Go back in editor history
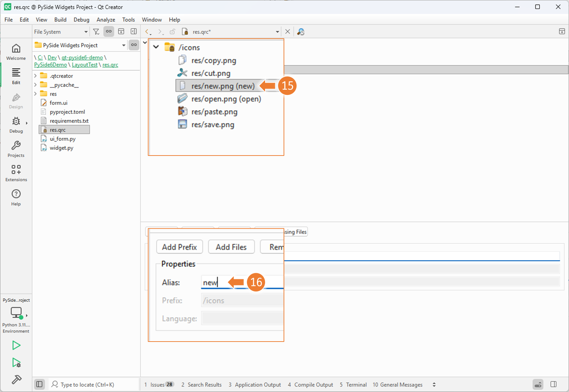The image size is (569, 392). pyautogui.click(x=148, y=32)
